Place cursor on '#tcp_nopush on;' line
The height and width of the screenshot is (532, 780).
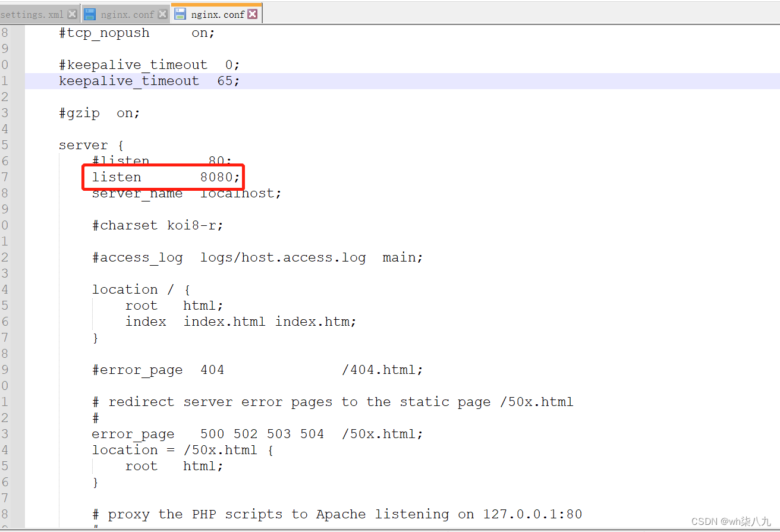coord(137,33)
